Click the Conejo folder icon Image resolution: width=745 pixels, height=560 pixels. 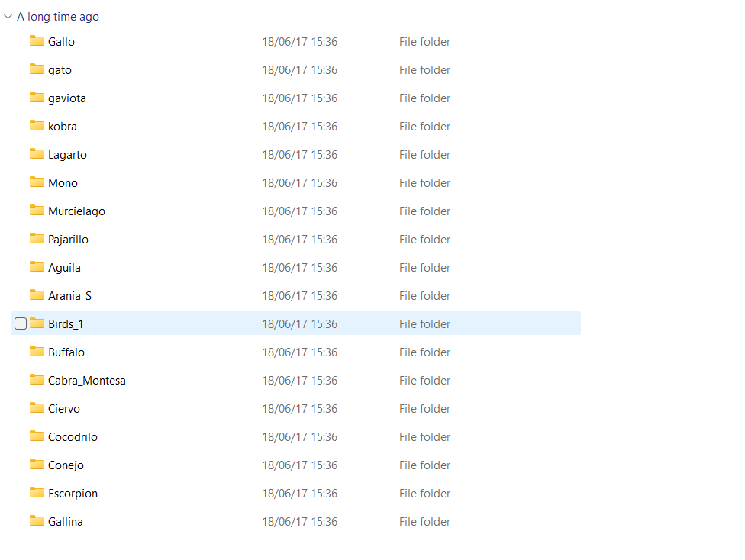coord(37,465)
